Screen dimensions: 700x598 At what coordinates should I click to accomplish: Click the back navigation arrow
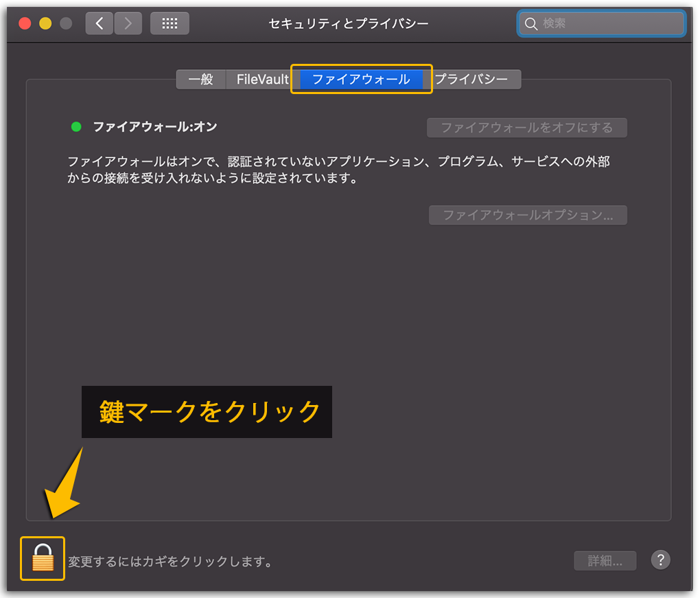coord(98,23)
